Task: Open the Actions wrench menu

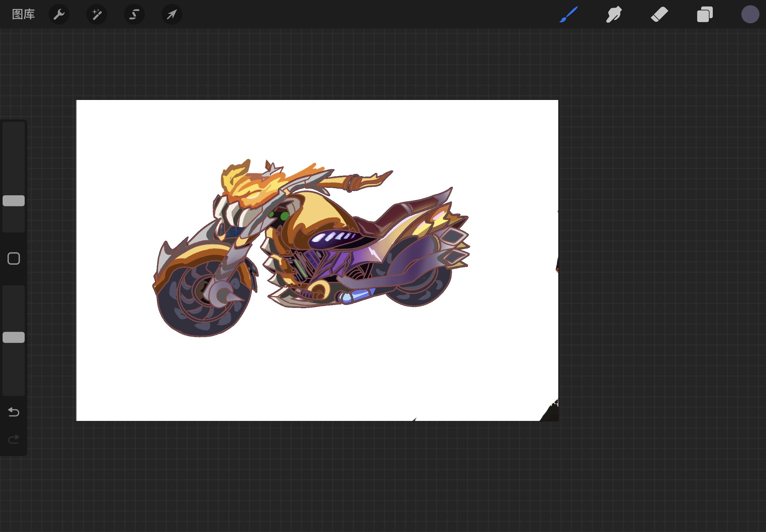Action: pos(59,14)
